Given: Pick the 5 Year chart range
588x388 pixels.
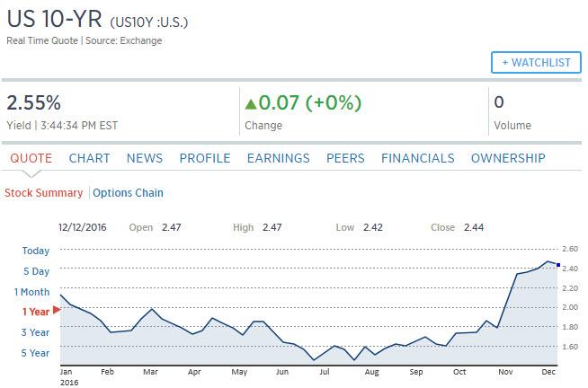Looking at the screenshot, I should point(35,353).
